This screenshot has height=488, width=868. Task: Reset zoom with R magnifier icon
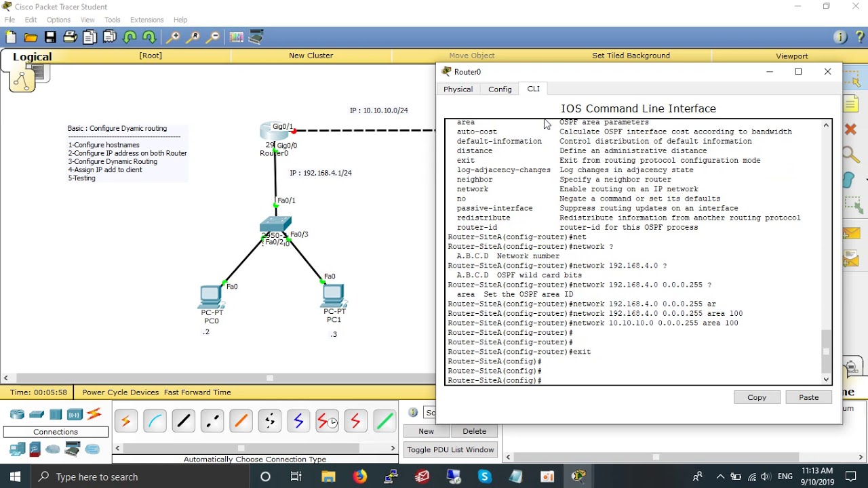coord(193,37)
